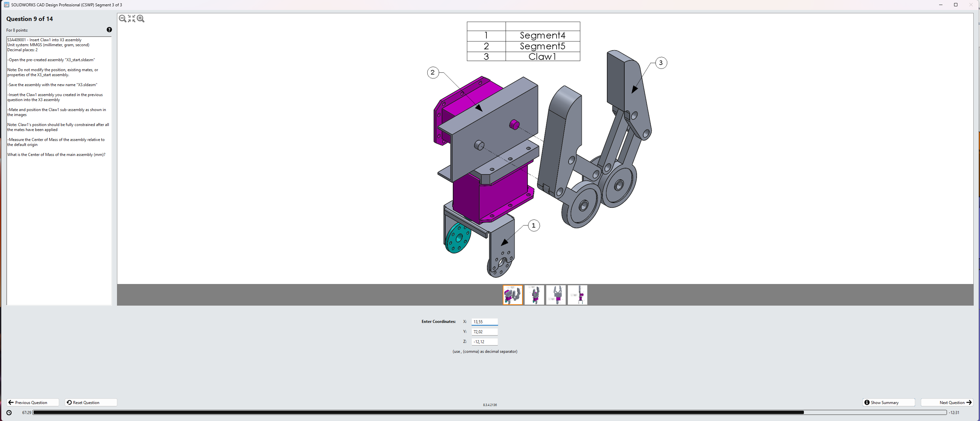Click the balloon 3 Claw1 callout
Viewport: 980px width, 421px height.
click(661, 63)
